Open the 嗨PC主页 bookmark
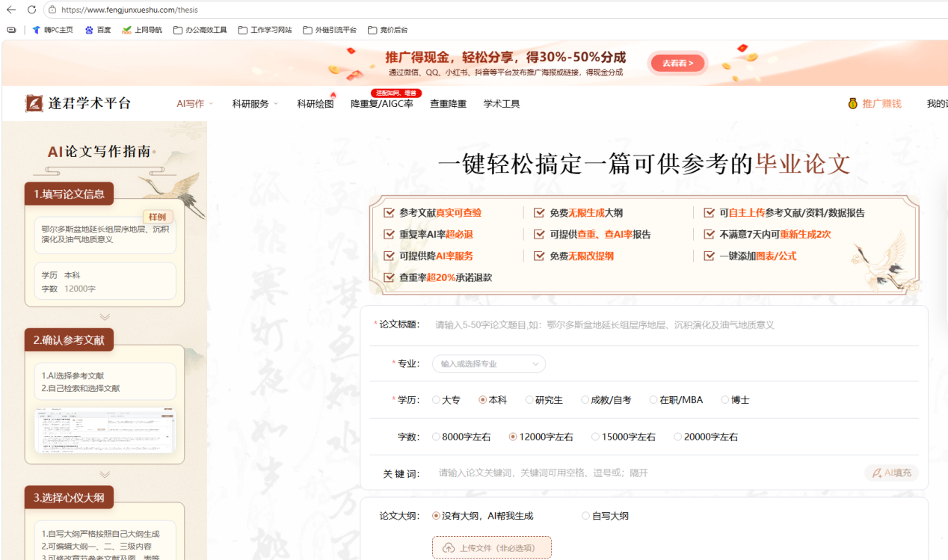Viewport: 948px width, 560px height. pyautogui.click(x=52, y=30)
